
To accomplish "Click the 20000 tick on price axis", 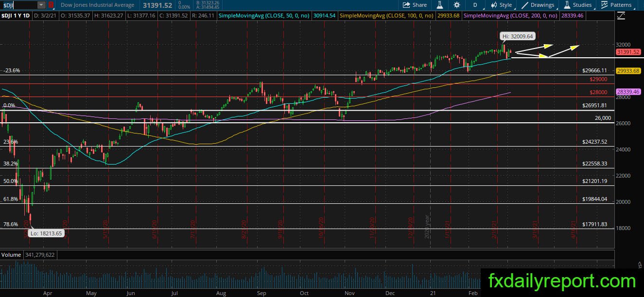I will pos(623,202).
